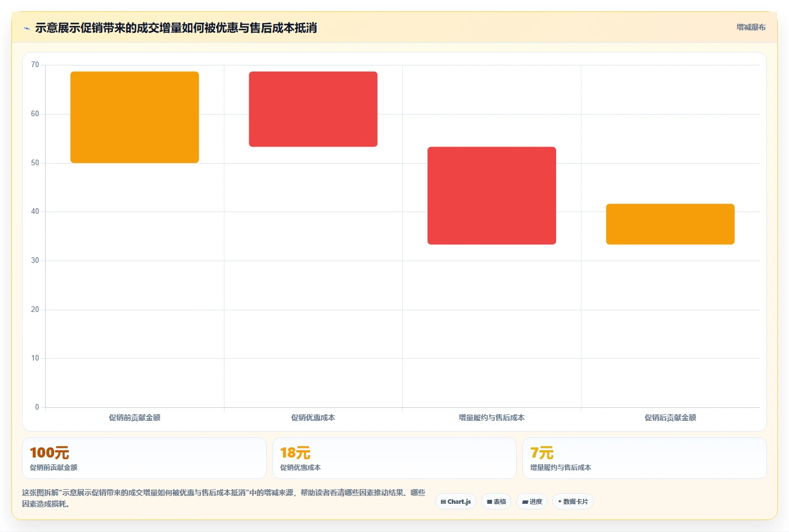
Task: Click the lightning icon beside the chart title
Action: [27, 28]
